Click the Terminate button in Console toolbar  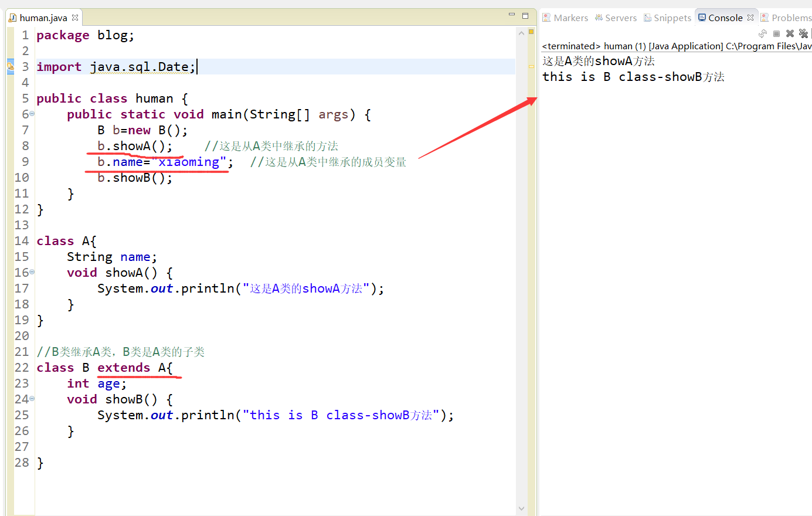coord(776,33)
